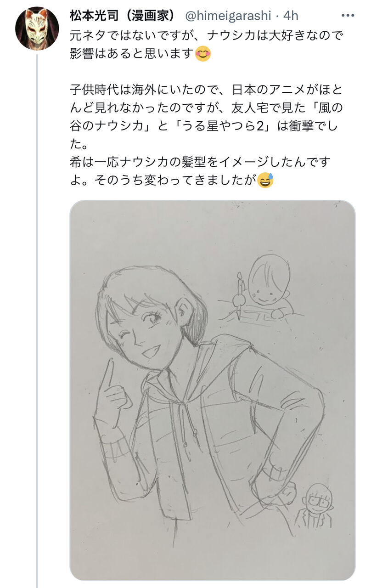This screenshot has height=588, width=371.
Task: Click the sweat-smile emoji at text end
Action: pyautogui.click(x=265, y=181)
